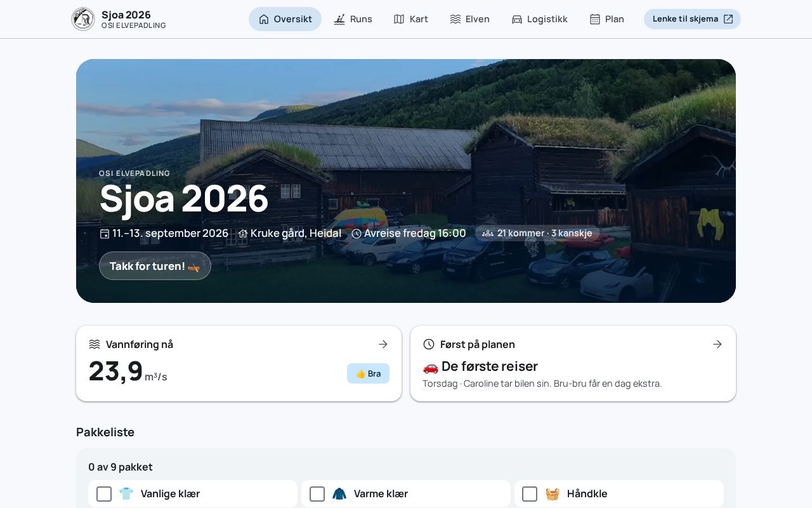Open Vannføring nå card arrow
The height and width of the screenshot is (508, 812).
[383, 344]
